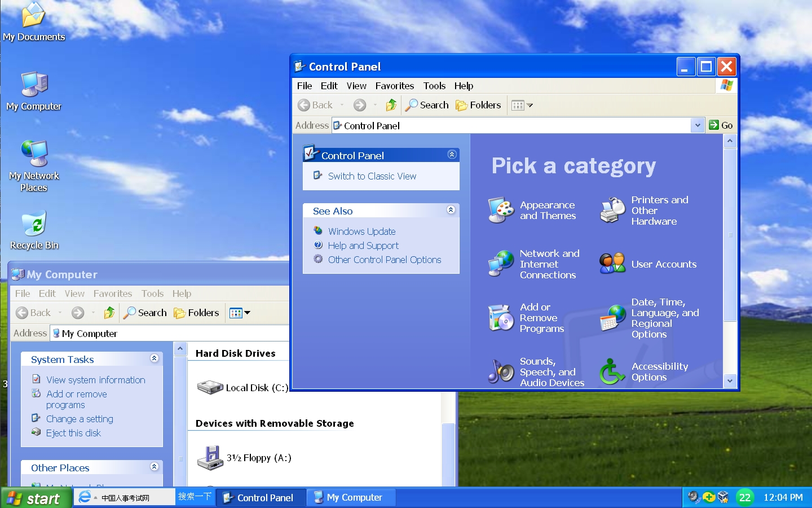Click Control Panel scrollbar up arrow
812x508 pixels.
(730, 141)
